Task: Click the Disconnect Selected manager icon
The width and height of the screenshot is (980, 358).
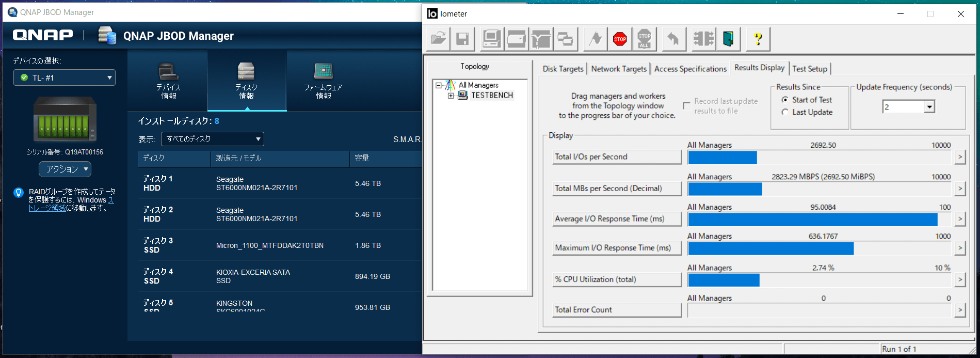Action: tap(703, 39)
